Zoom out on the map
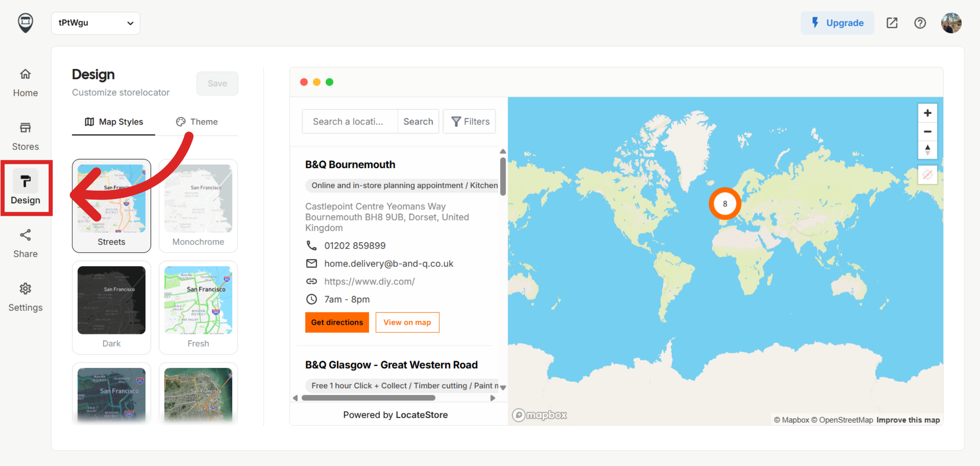 click(928, 132)
